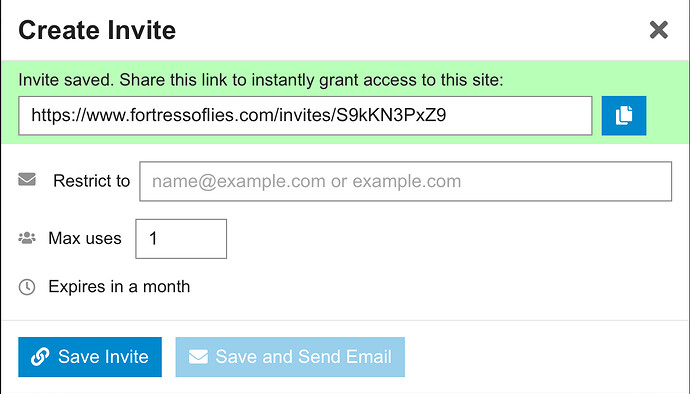
Task: Click the 'Restrict to' label
Action: pos(92,181)
